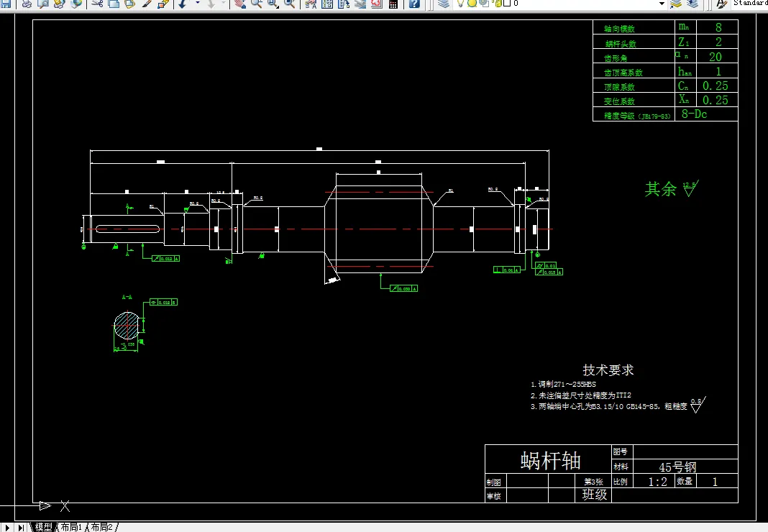
Task: Click the keyway slot on the shaft
Action: [x=128, y=229]
